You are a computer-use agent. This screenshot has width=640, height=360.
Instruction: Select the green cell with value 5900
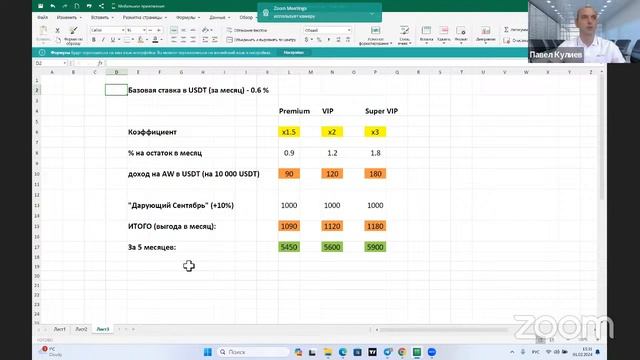tap(375, 247)
